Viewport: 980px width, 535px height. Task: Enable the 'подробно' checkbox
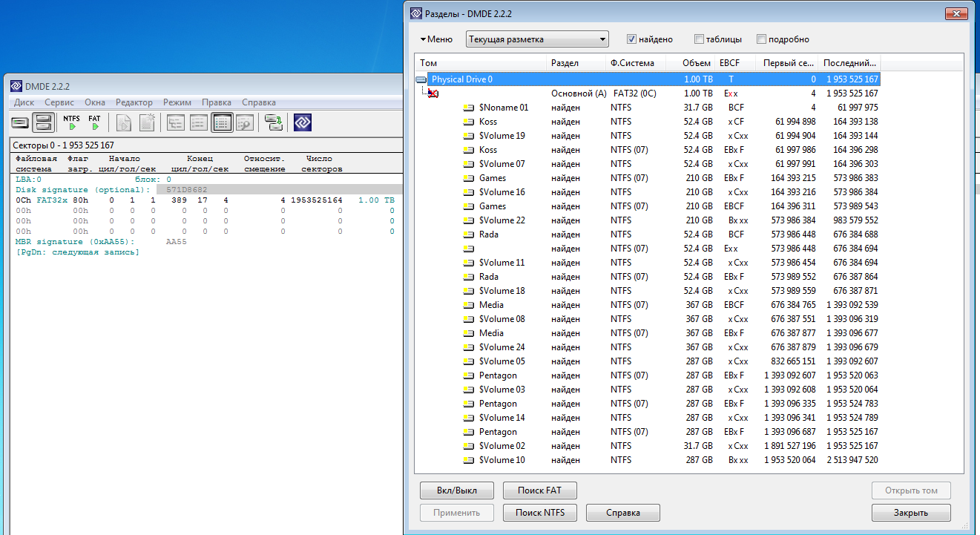[x=761, y=39]
